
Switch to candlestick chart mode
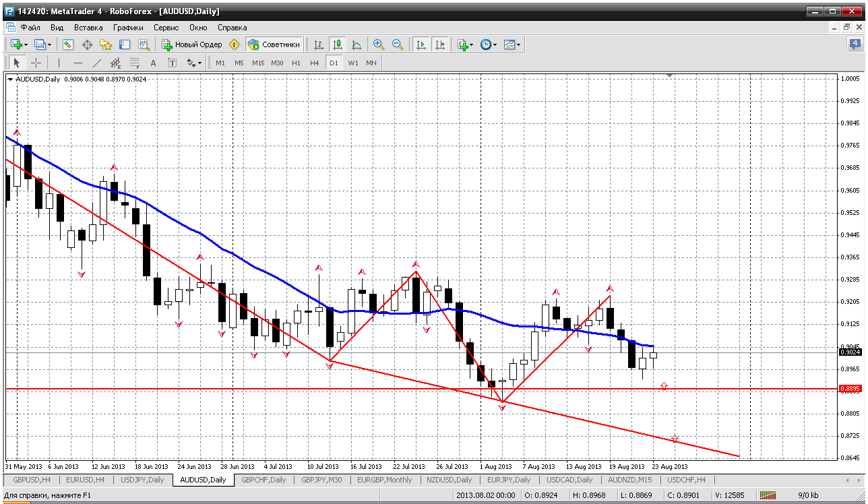click(x=338, y=44)
